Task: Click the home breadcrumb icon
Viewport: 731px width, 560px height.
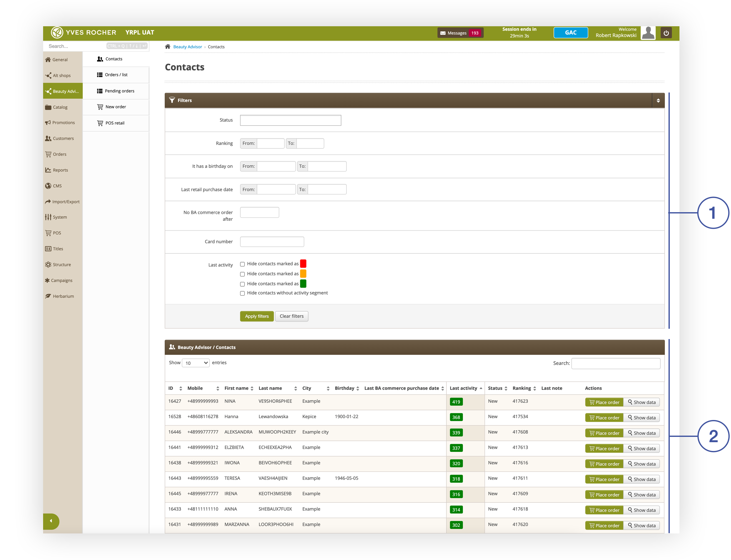Action: pyautogui.click(x=167, y=47)
